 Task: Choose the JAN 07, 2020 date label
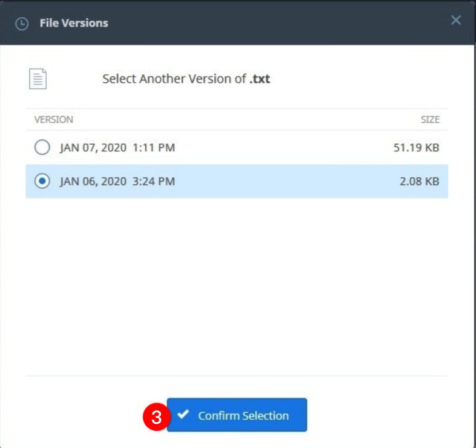click(93, 148)
